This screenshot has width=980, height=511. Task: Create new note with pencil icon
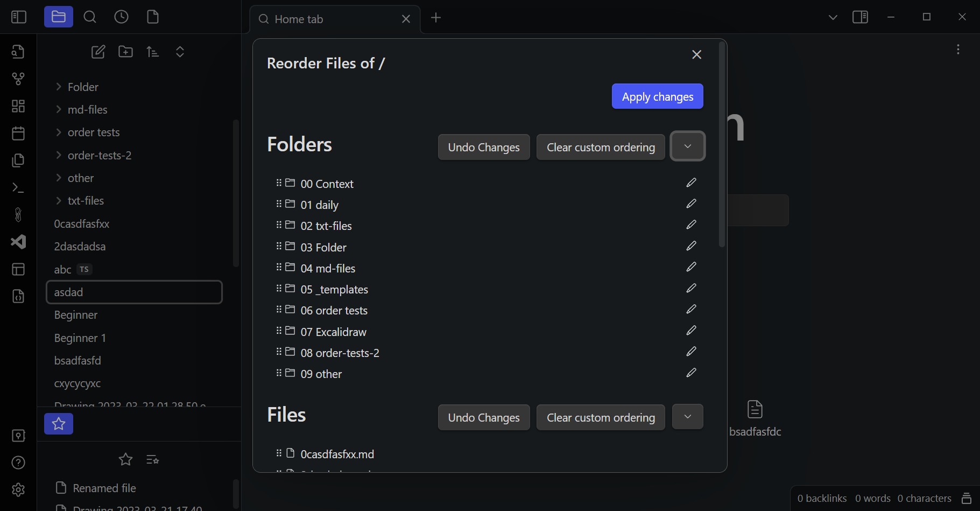(x=98, y=52)
